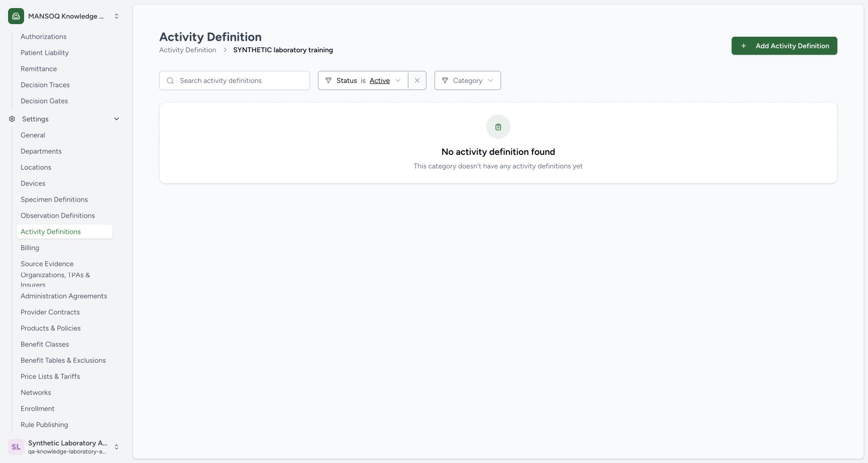Image resolution: width=868 pixels, height=463 pixels.
Task: Open Administration Agreements
Action: (x=64, y=296)
